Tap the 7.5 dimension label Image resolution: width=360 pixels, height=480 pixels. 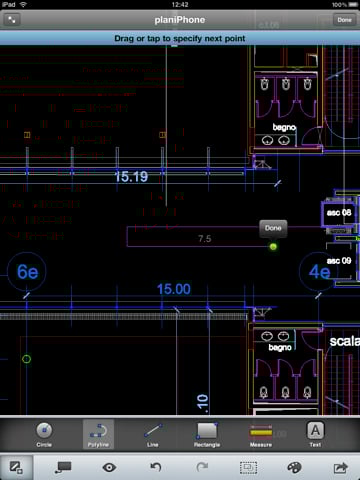[x=204, y=239]
